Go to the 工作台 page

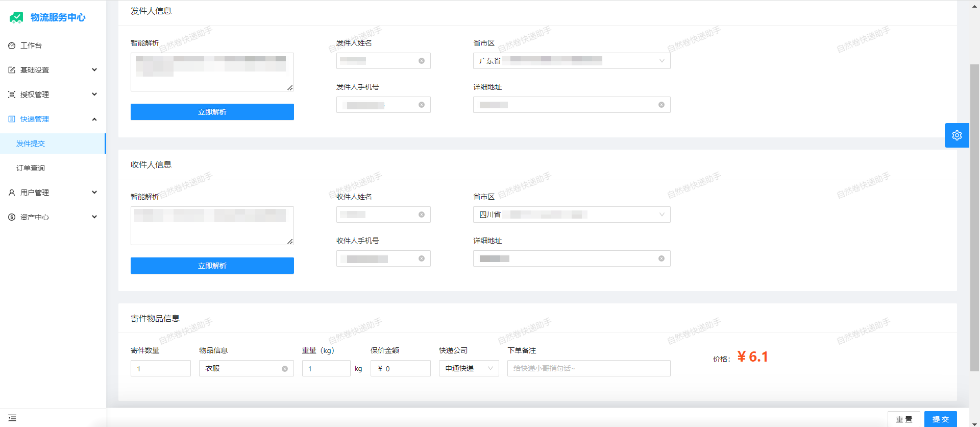point(31,45)
